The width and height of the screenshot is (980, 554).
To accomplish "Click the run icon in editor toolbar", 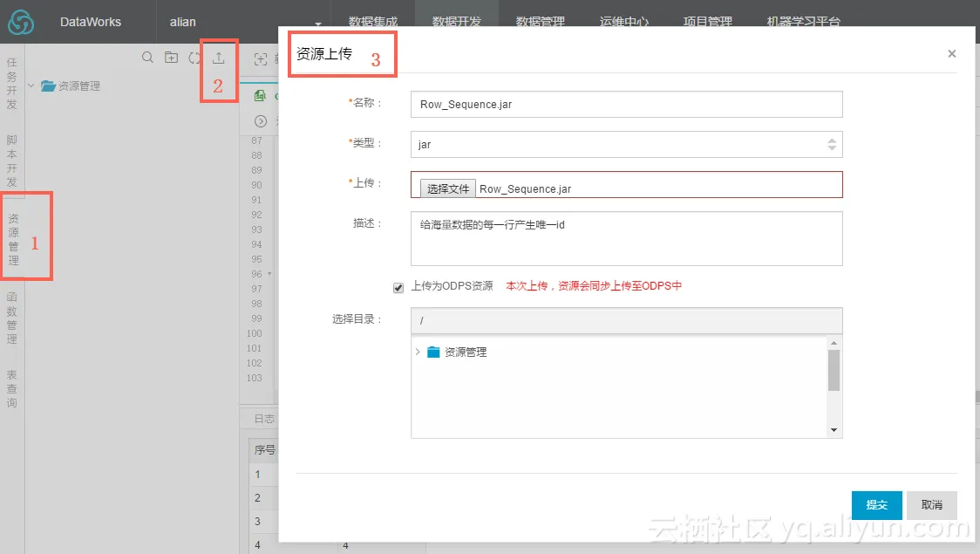I will tap(261, 121).
